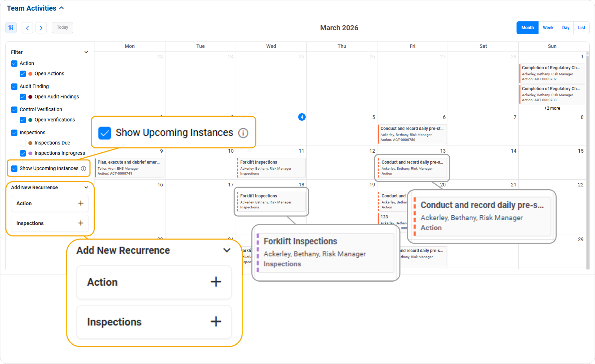Click plus icon beside Action recurrence
This screenshot has width=595, height=364.
click(x=81, y=203)
